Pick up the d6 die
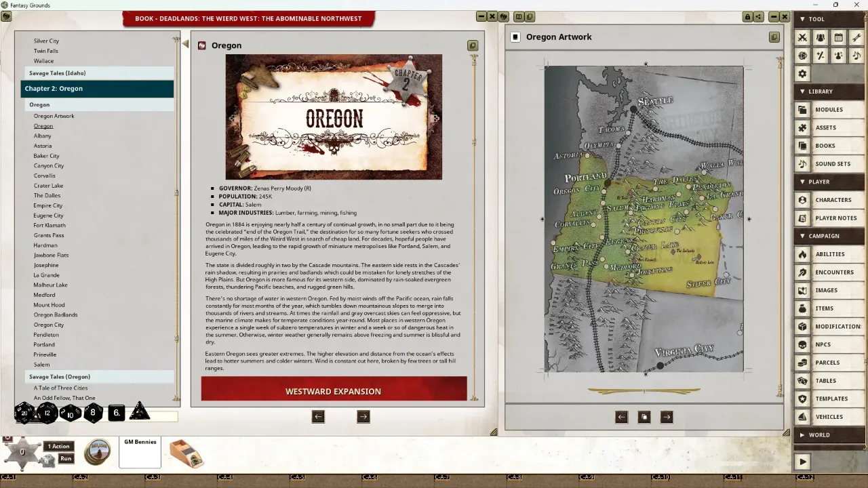Image resolution: width=868 pixels, height=488 pixels. [116, 412]
